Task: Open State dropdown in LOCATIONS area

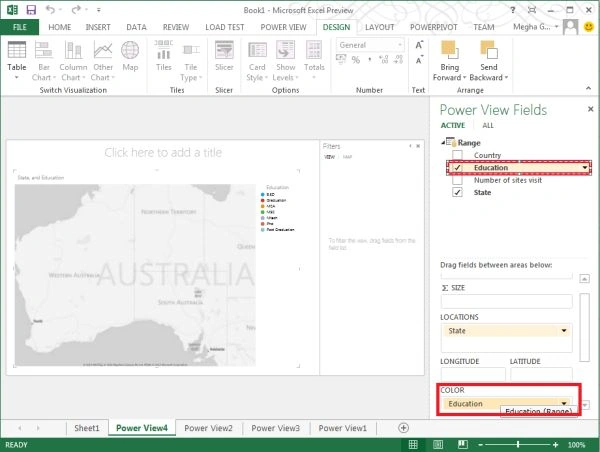Action: pyautogui.click(x=564, y=330)
